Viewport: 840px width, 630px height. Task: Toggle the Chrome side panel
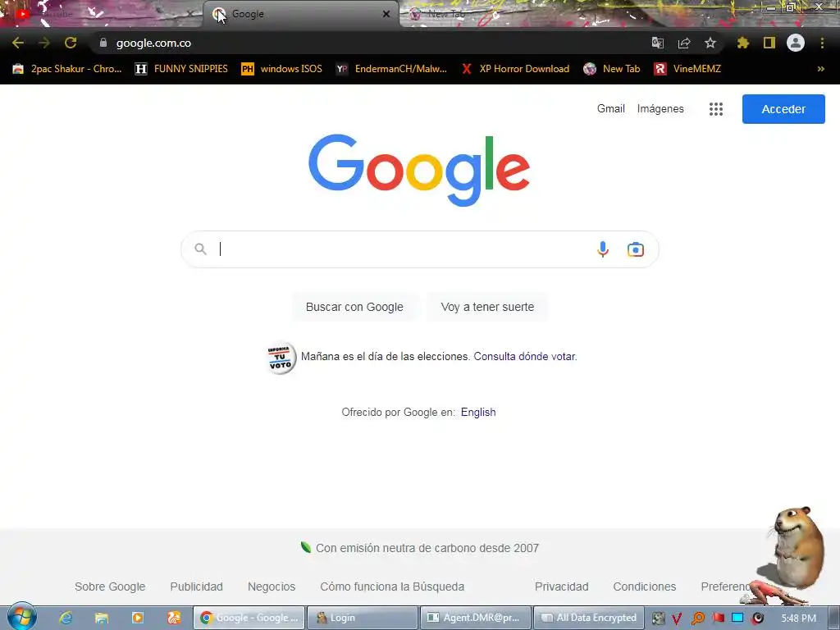[x=769, y=43]
